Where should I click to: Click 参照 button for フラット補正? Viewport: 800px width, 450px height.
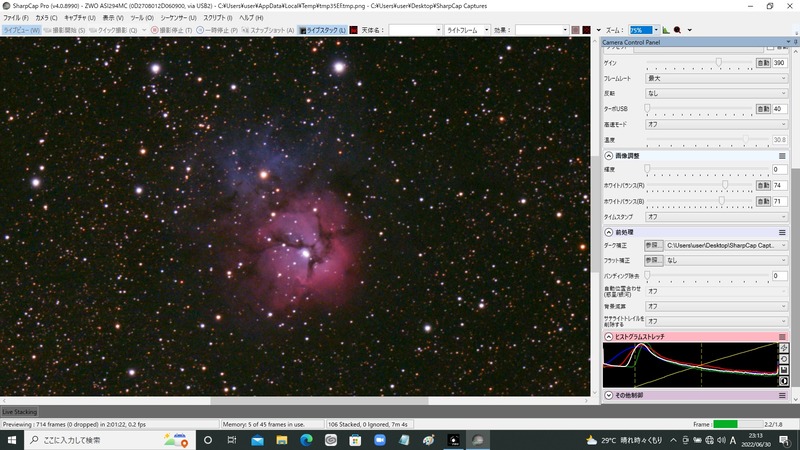point(653,260)
